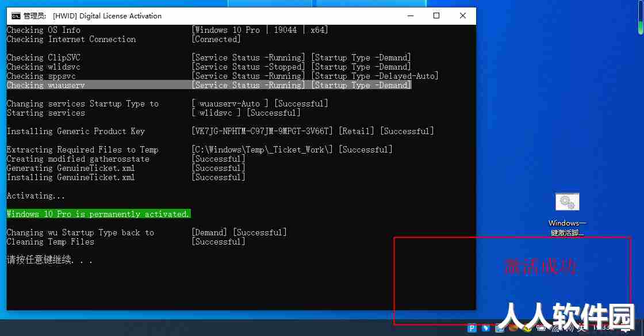Click '[Windows 10 Pro | 19044 | x64]' text

pos(259,30)
